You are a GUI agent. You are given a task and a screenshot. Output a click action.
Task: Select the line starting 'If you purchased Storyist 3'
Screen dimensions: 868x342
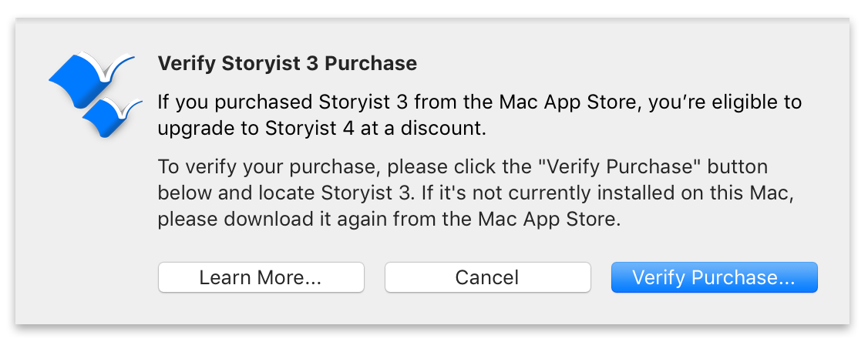[479, 102]
